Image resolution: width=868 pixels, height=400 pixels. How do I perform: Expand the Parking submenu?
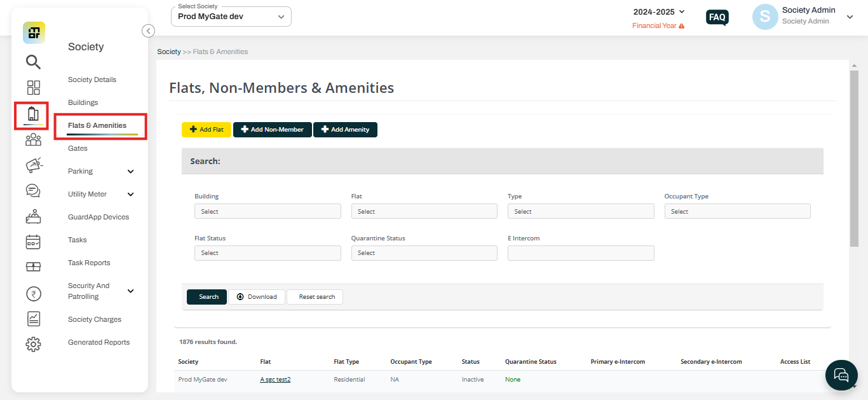(x=131, y=171)
